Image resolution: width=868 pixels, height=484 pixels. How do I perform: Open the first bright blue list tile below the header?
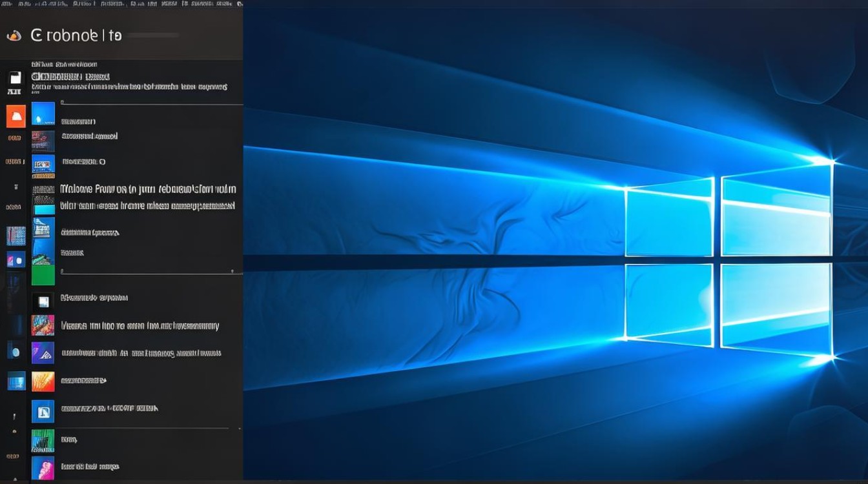pos(43,114)
